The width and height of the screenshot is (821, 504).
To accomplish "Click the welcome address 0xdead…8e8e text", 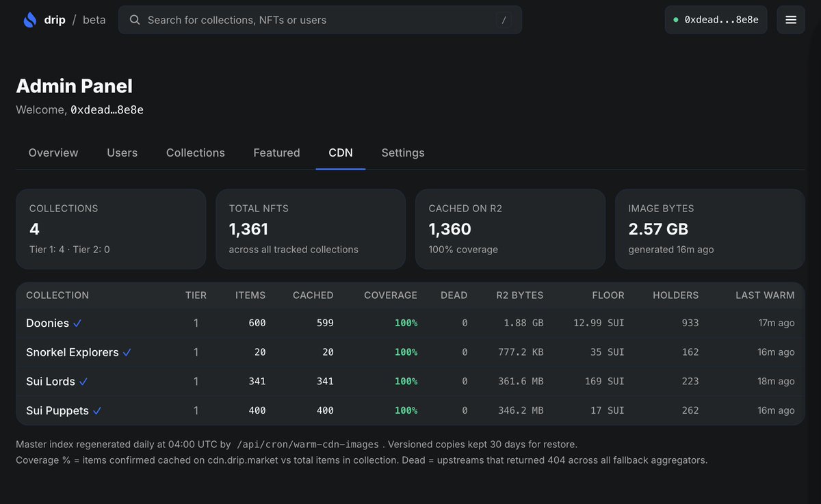I will click(107, 109).
